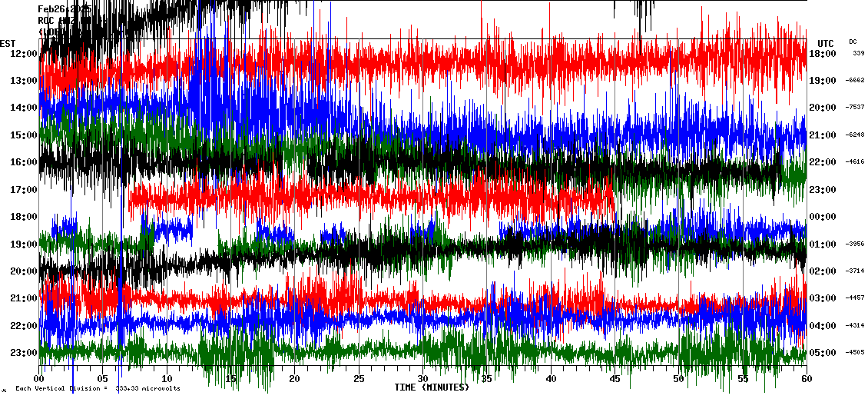This screenshot has width=868, height=399.
Task: Select the DC offset value -3956
Action: tap(855, 244)
